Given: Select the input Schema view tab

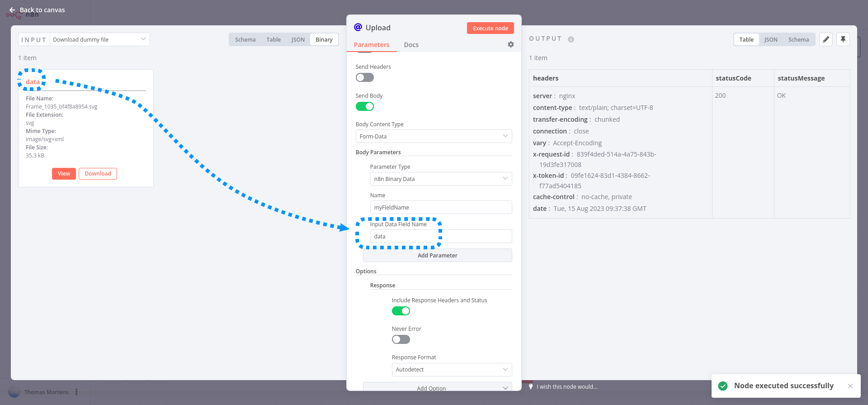Looking at the screenshot, I should pyautogui.click(x=245, y=40).
